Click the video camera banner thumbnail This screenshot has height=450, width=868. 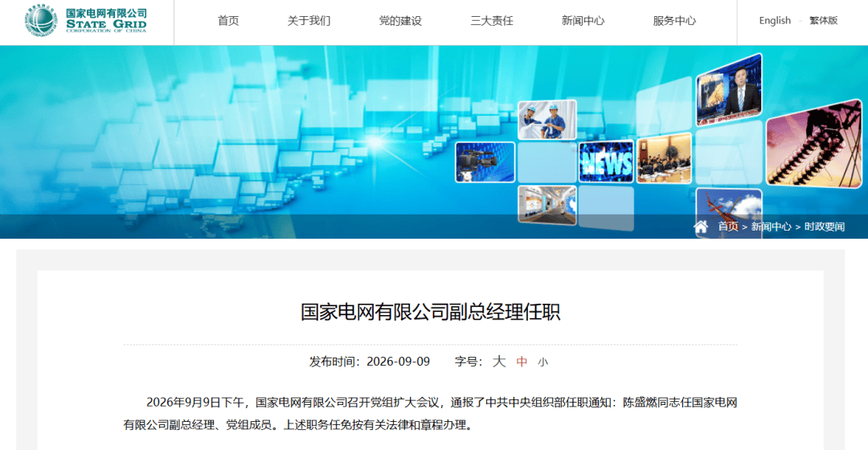[485, 162]
